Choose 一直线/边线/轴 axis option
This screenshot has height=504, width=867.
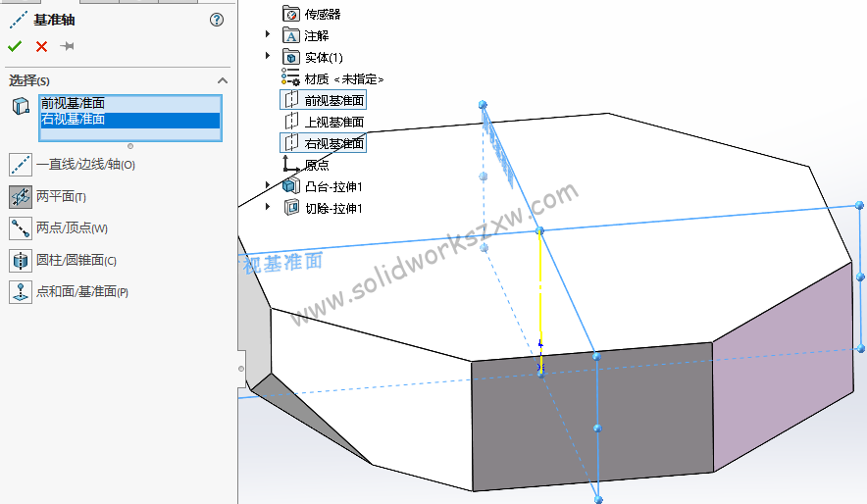pyautogui.click(x=73, y=165)
